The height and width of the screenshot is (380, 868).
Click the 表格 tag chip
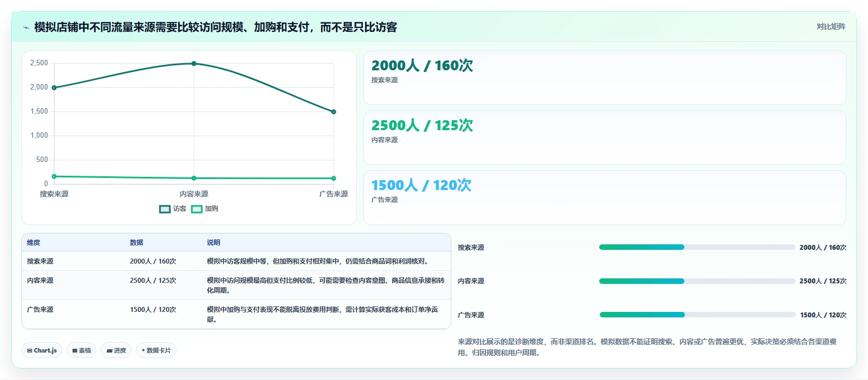pos(81,350)
